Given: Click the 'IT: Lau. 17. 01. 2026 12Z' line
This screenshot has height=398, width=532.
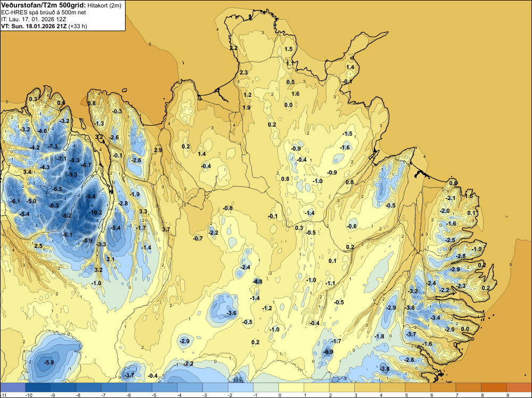Looking at the screenshot, I should click(34, 19).
